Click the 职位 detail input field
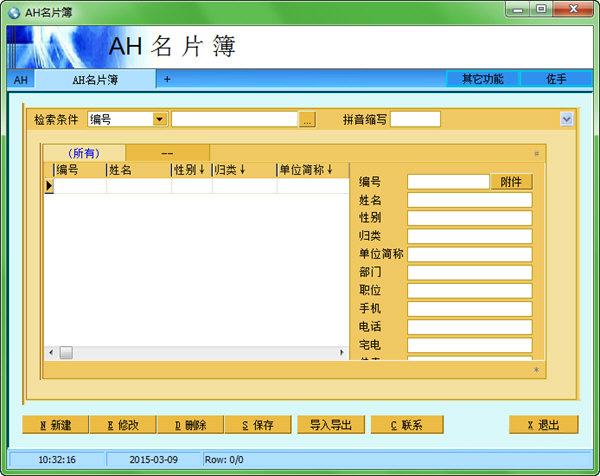The width and height of the screenshot is (600, 476). (470, 291)
